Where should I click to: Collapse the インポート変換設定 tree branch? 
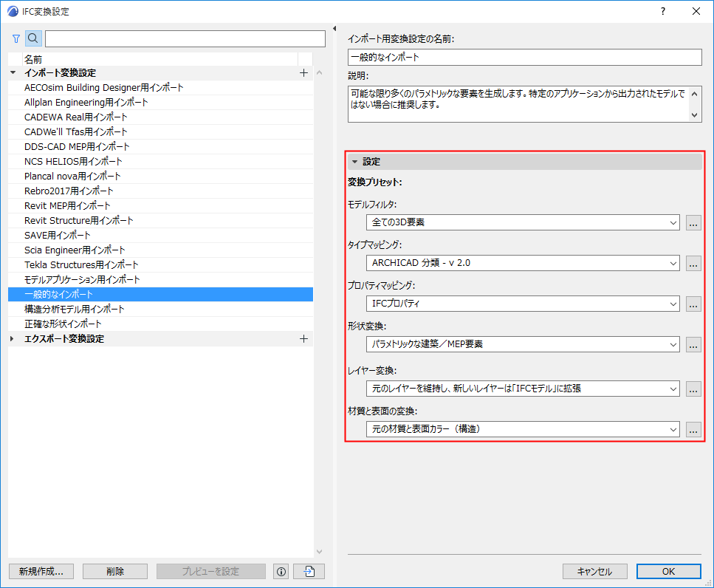pos(12,72)
